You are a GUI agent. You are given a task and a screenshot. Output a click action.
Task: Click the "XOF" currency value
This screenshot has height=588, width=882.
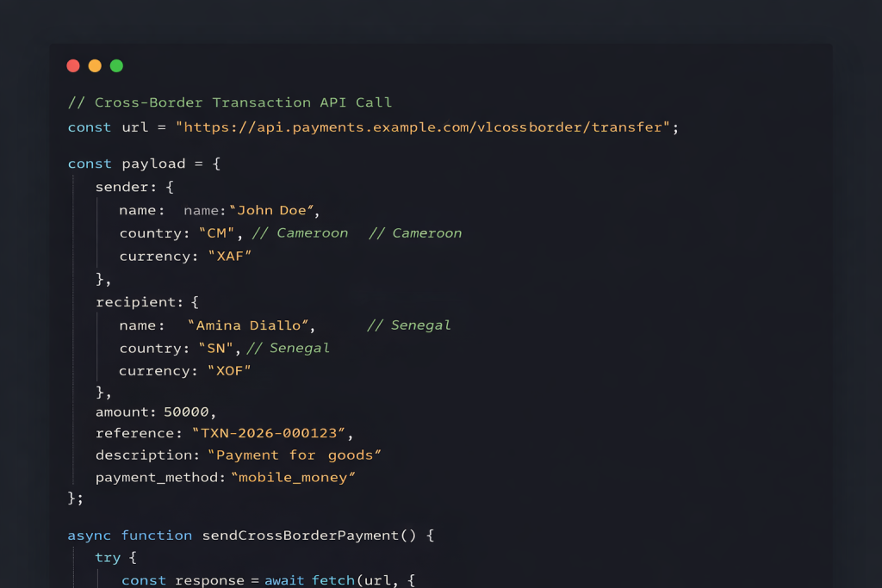pos(230,371)
